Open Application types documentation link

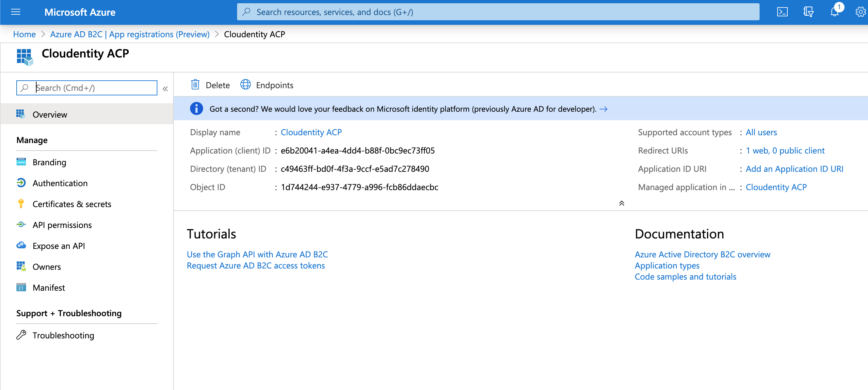tap(667, 265)
